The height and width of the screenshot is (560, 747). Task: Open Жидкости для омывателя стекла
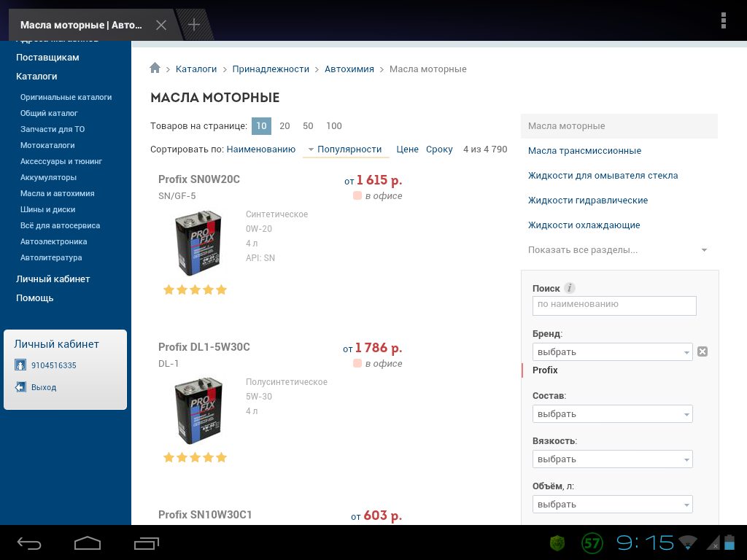[603, 176]
